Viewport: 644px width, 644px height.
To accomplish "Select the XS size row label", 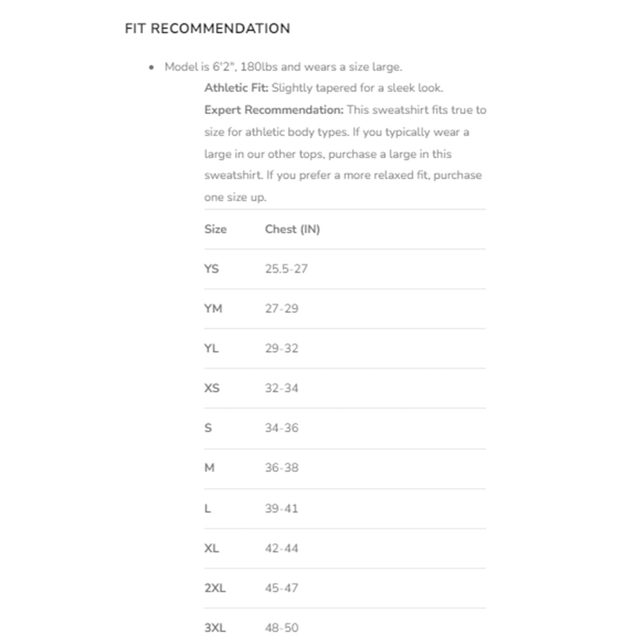I will (x=212, y=388).
